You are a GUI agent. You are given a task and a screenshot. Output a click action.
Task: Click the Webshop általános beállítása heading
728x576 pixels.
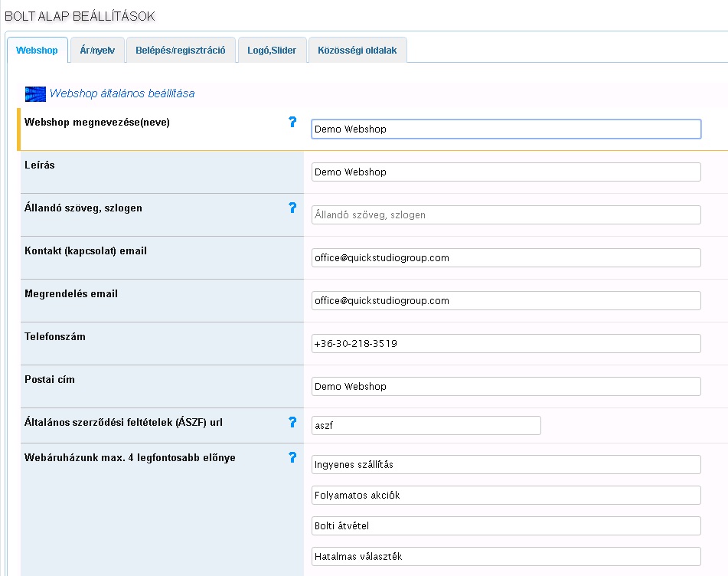(122, 93)
